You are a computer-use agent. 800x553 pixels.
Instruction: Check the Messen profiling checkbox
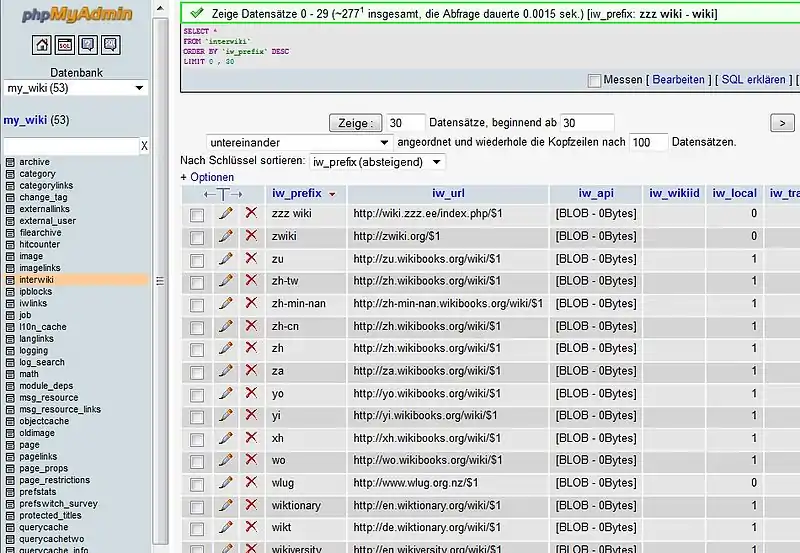594,81
